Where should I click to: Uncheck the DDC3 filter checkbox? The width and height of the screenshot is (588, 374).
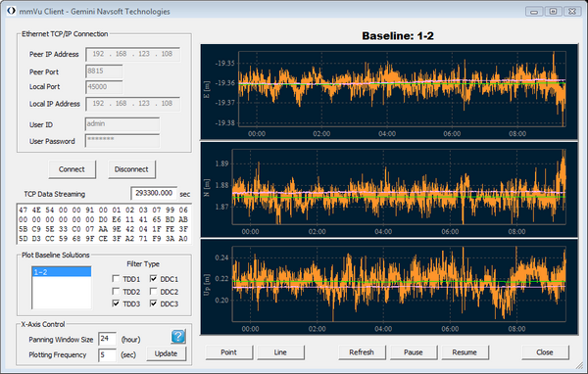(x=153, y=304)
